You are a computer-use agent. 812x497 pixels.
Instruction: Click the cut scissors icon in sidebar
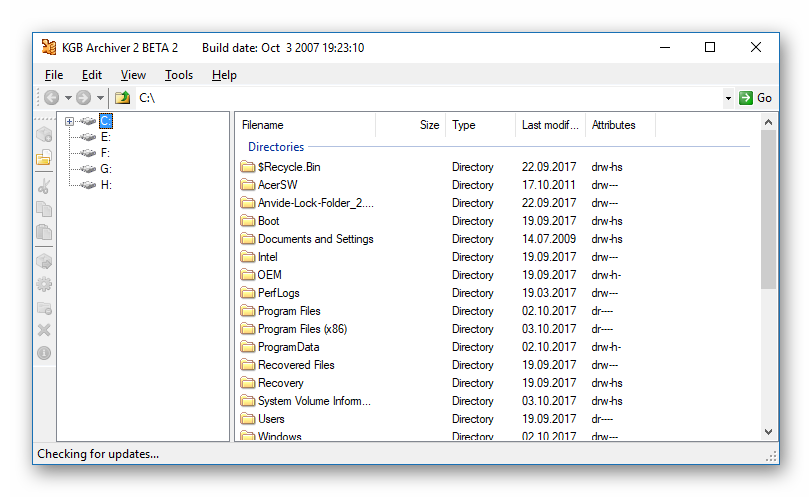44,186
